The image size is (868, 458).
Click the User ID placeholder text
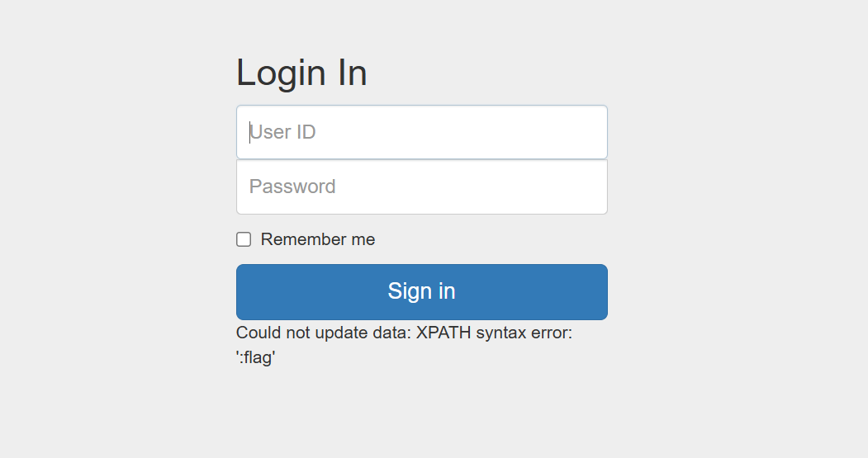point(282,132)
